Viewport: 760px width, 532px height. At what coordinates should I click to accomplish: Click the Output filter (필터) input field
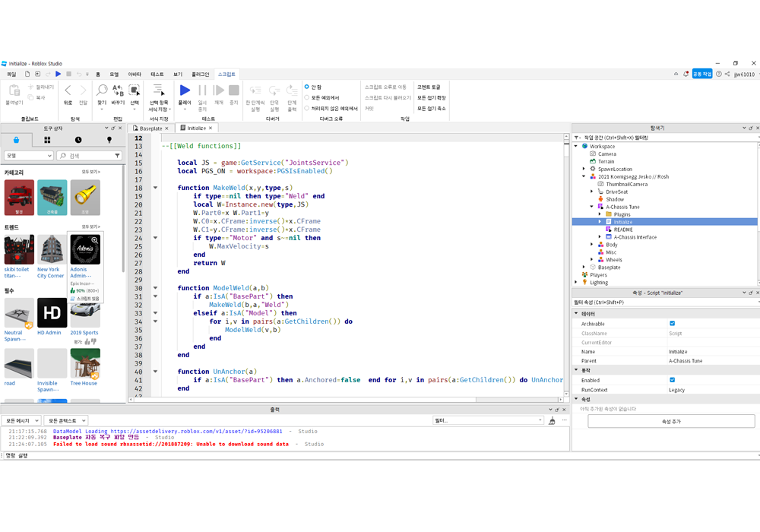488,420
